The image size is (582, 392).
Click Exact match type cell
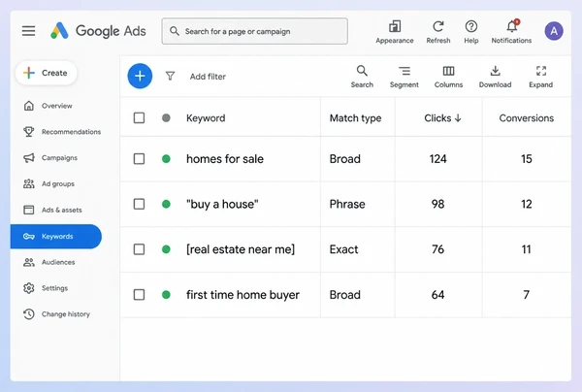(x=343, y=249)
